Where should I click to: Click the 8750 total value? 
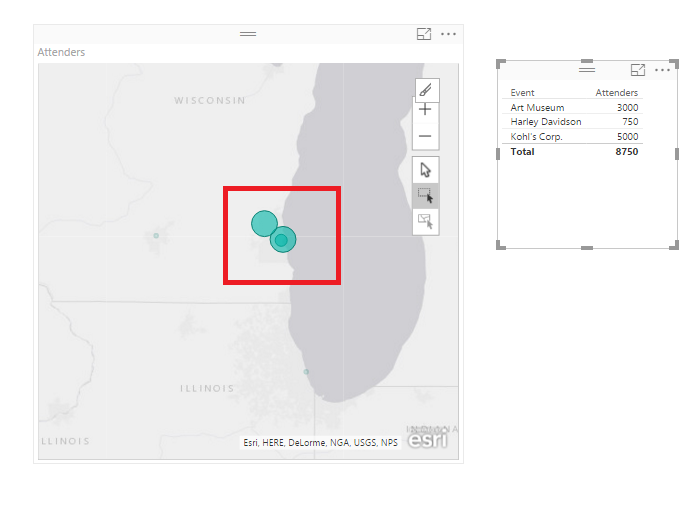[627, 152]
